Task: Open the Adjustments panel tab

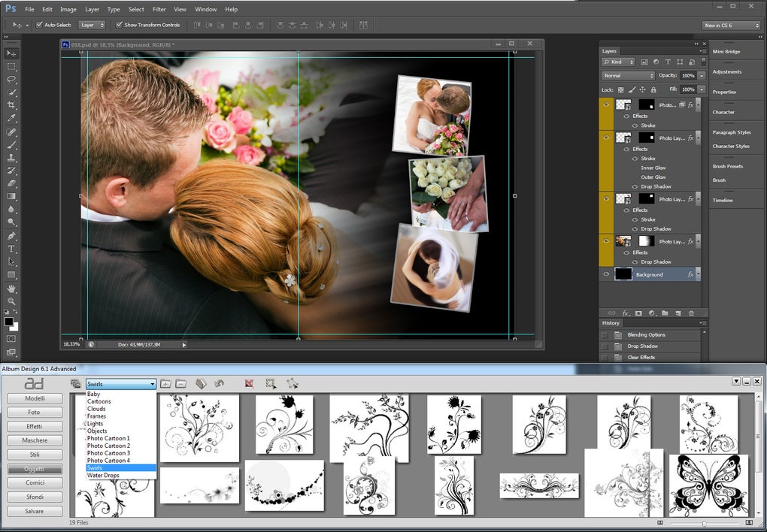Action: click(726, 72)
